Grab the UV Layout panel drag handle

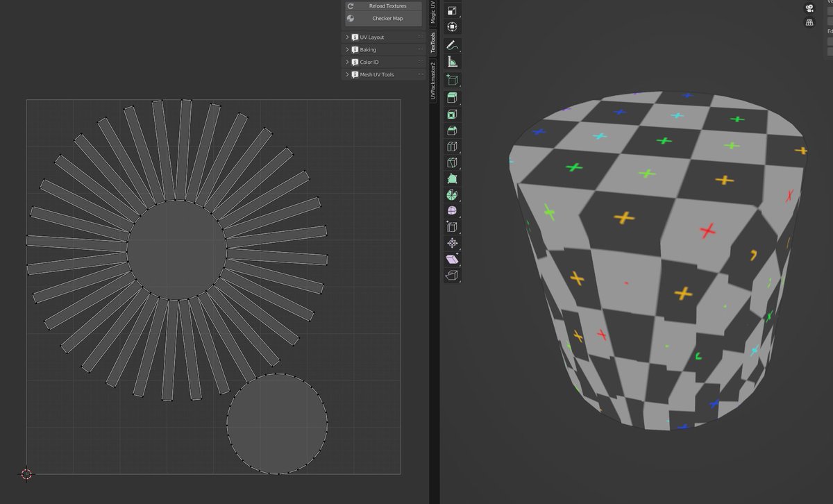(x=421, y=37)
